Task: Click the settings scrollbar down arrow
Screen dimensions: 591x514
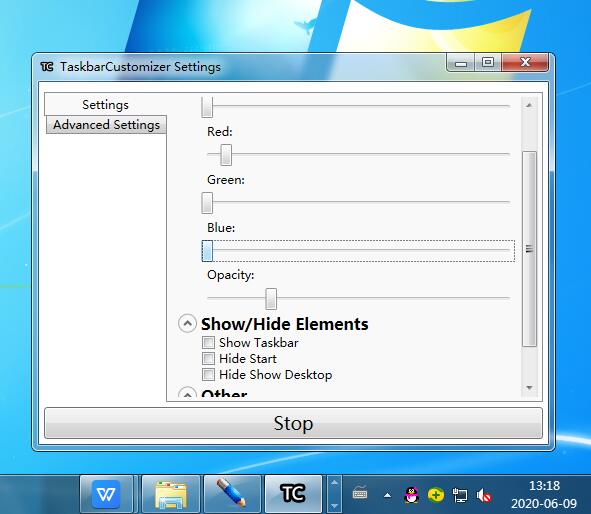Action: pyautogui.click(x=529, y=388)
